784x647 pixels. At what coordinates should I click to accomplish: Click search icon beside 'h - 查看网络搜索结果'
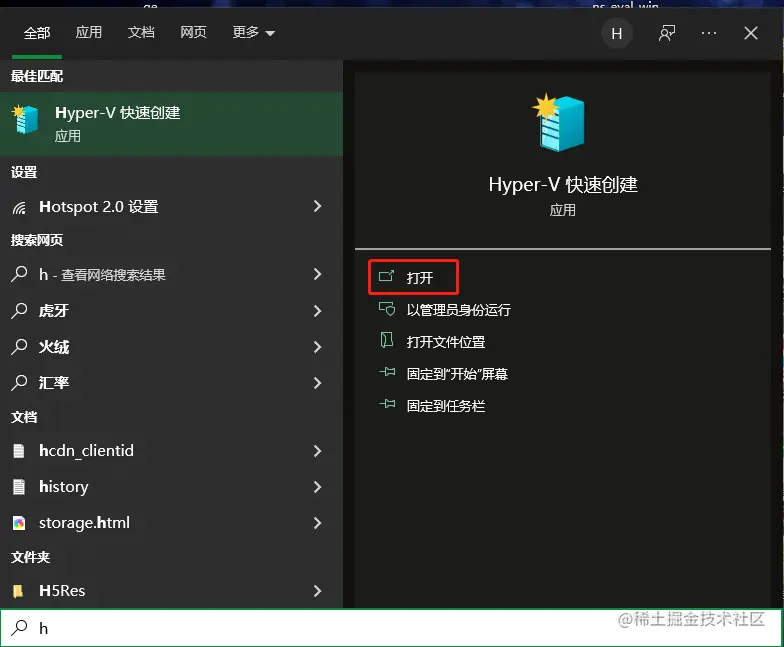(x=19, y=274)
